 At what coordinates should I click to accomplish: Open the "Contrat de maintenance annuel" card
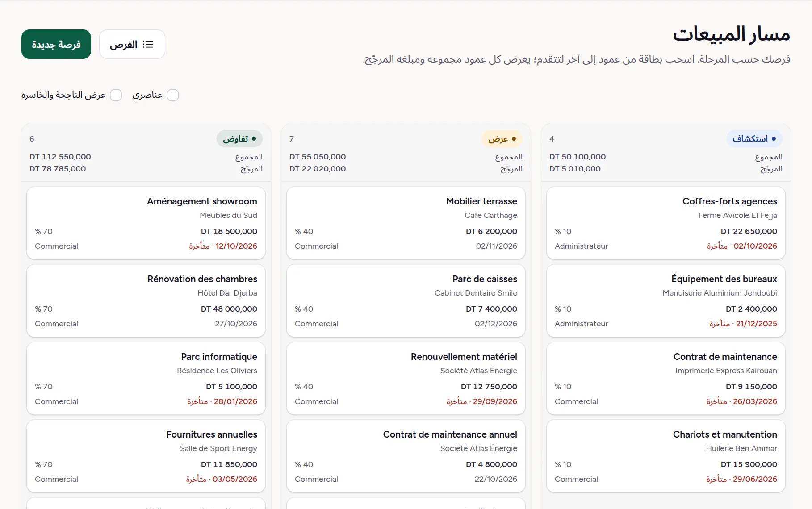coord(406,456)
